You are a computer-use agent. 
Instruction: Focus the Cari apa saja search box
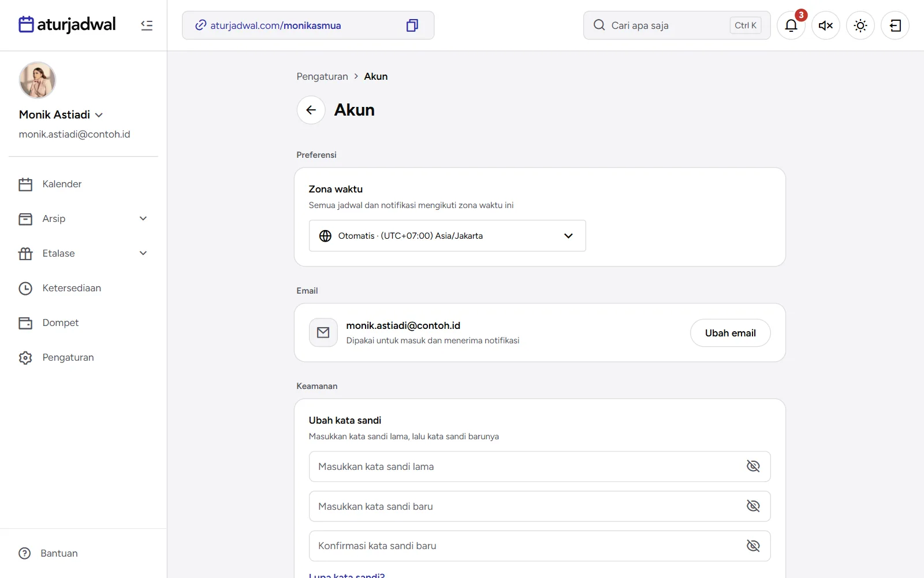677,25
